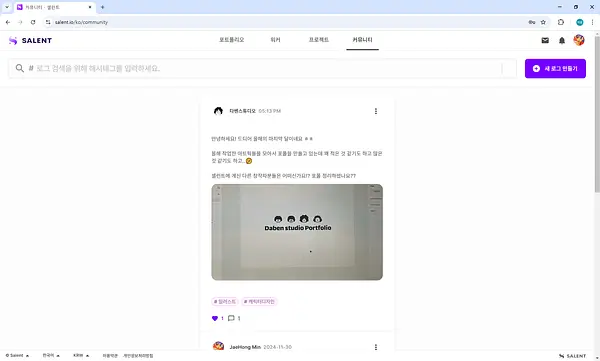Switch to the Community tab in the top navigation

point(362,40)
